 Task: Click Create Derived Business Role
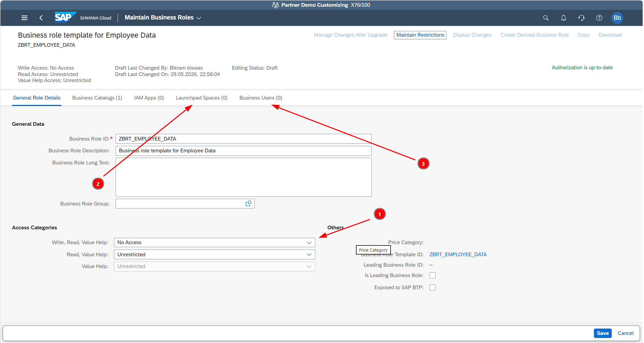click(534, 35)
